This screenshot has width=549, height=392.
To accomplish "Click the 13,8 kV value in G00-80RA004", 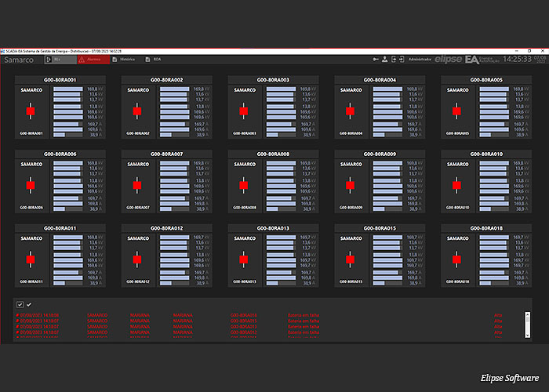I will (x=414, y=107).
